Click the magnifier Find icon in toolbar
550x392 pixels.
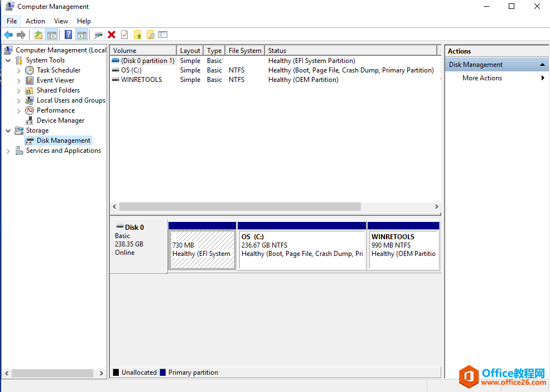[x=150, y=35]
